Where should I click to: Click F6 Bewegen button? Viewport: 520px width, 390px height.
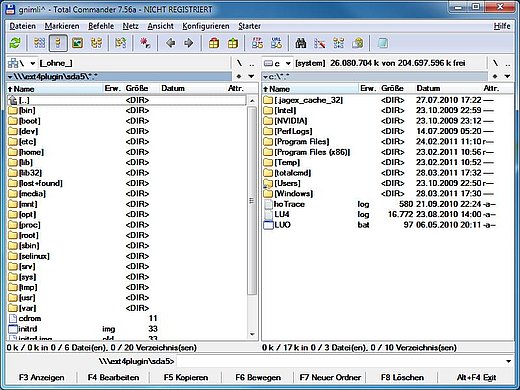258,377
